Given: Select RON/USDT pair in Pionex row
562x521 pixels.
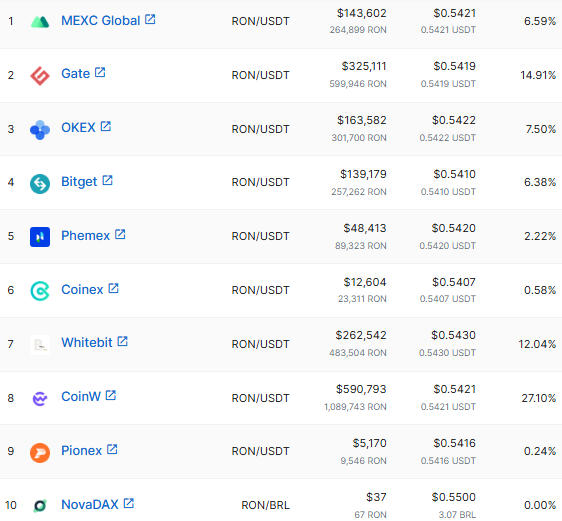Looking at the screenshot, I should (261, 451).
